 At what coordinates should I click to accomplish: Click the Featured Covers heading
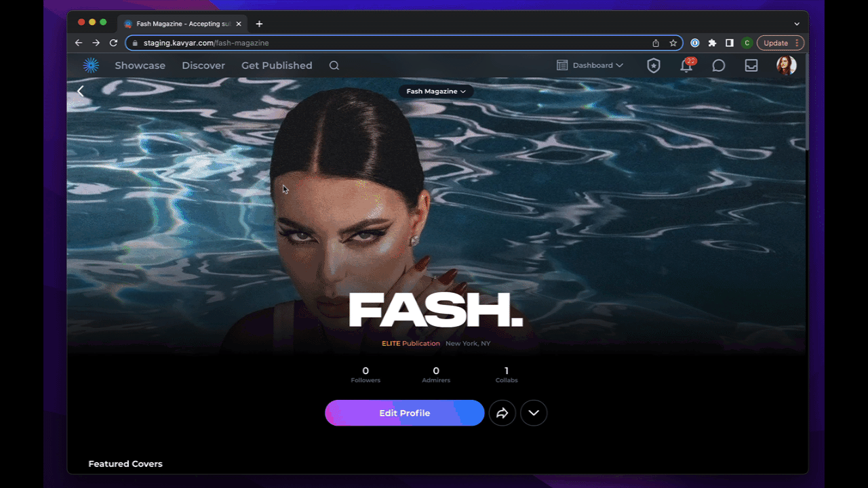125,464
